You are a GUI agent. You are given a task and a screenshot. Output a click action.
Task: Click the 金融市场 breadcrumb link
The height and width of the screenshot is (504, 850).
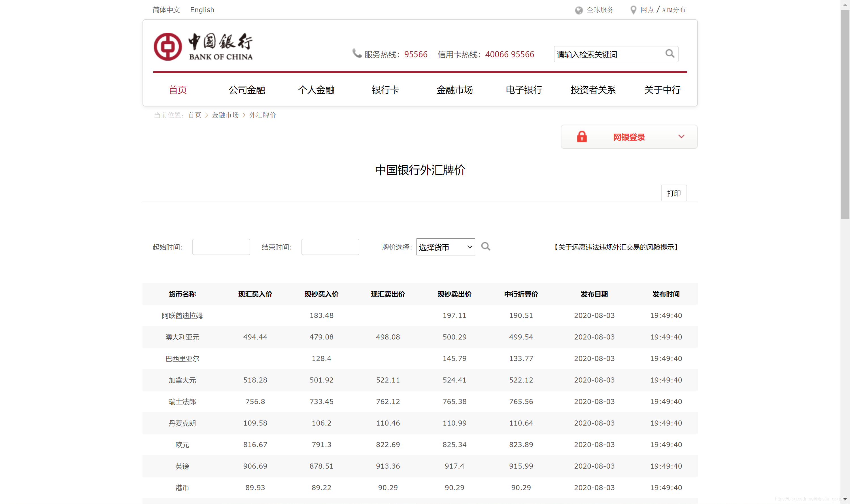[x=225, y=115]
